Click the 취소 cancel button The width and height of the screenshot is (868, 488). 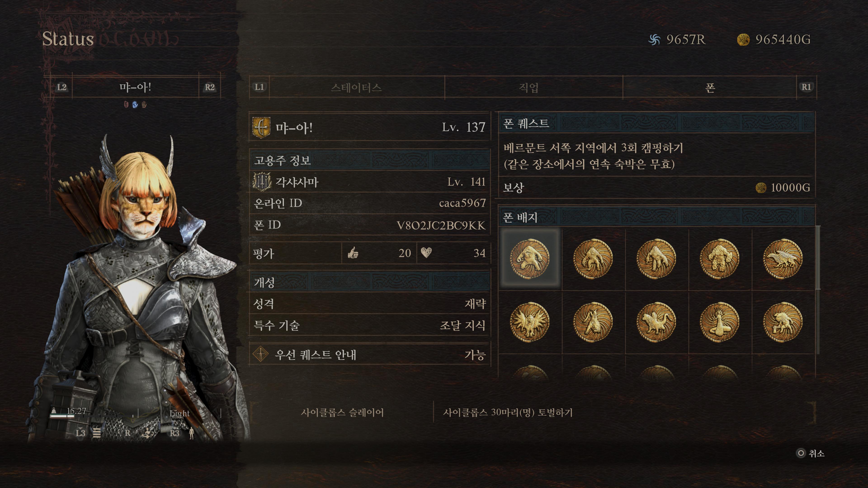pyautogui.click(x=810, y=453)
